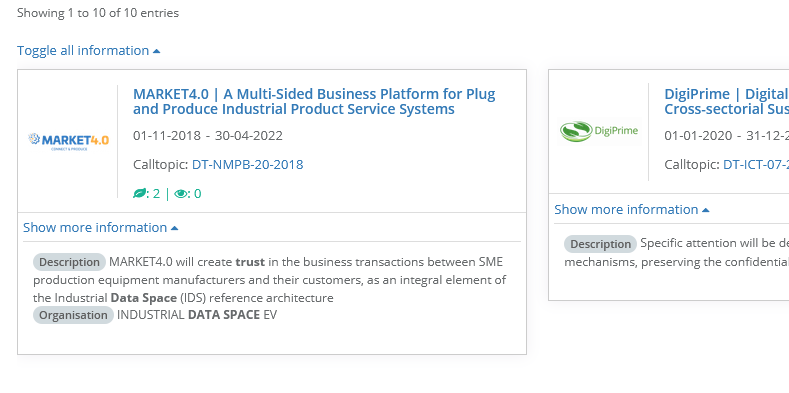Click the Description badge in DigiPrime card
The image size is (789, 393).
pos(600,244)
